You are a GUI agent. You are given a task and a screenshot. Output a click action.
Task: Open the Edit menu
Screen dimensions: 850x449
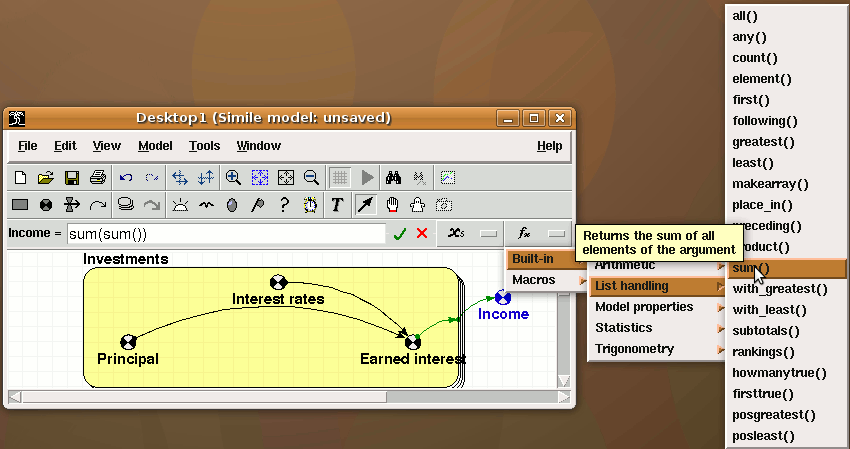click(x=65, y=146)
